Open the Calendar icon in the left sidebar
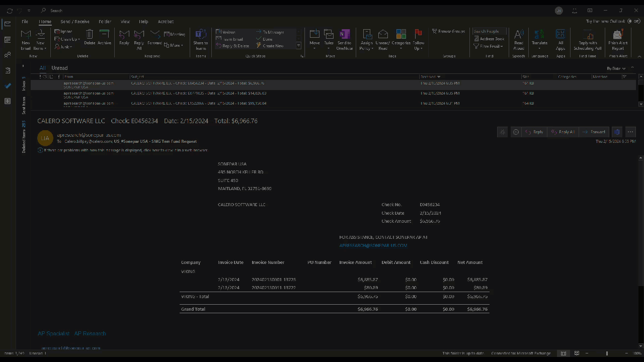The height and width of the screenshot is (362, 644). [x=8, y=40]
